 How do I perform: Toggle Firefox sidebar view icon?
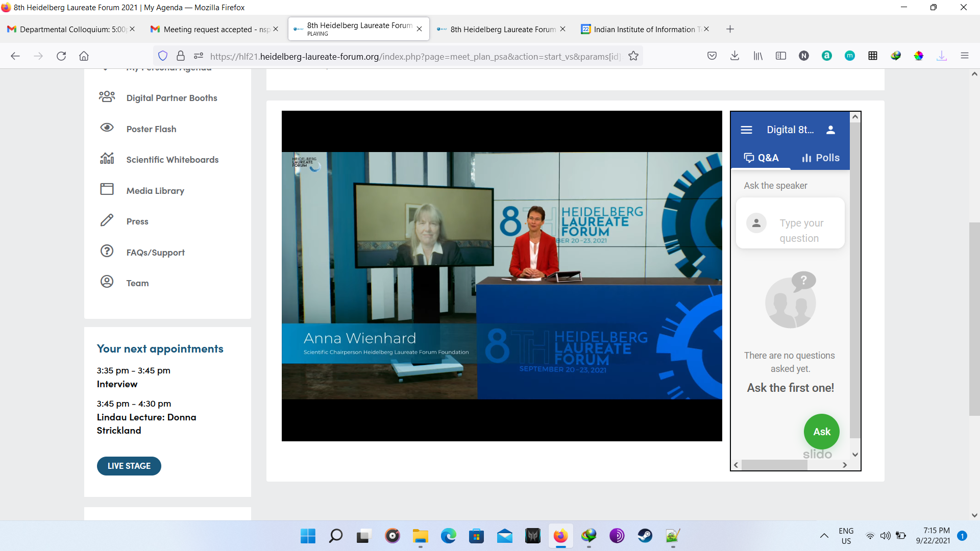780,56
